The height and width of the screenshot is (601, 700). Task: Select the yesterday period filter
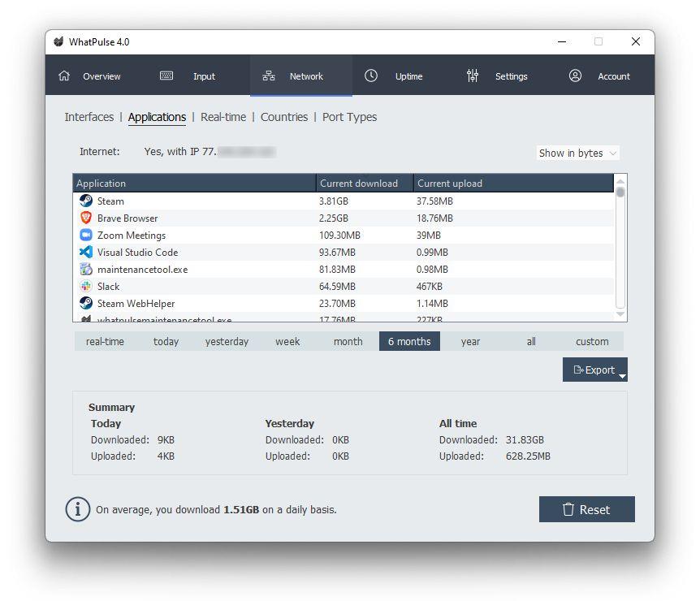[227, 342]
